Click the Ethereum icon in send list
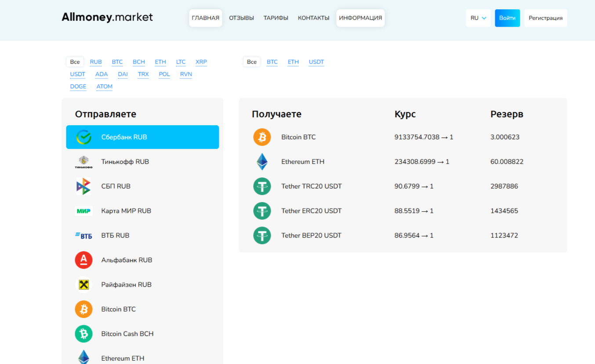This screenshot has height=364, width=595. 83,357
